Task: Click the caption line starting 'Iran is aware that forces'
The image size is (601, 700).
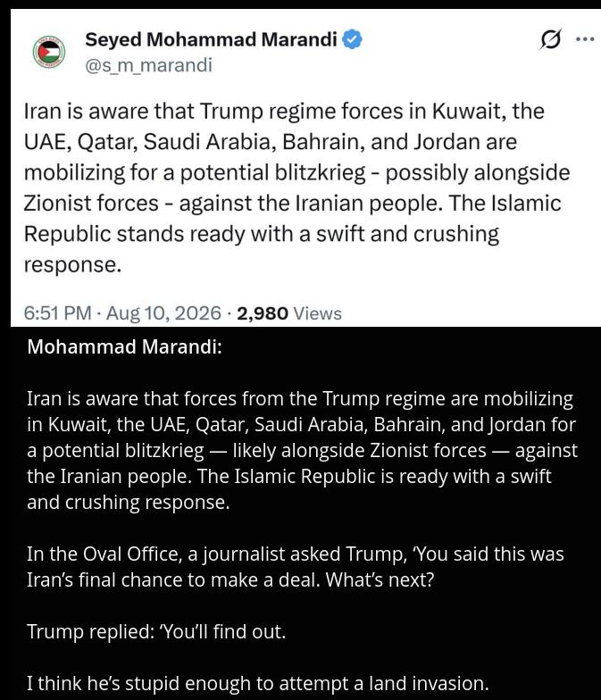Action: (300, 398)
